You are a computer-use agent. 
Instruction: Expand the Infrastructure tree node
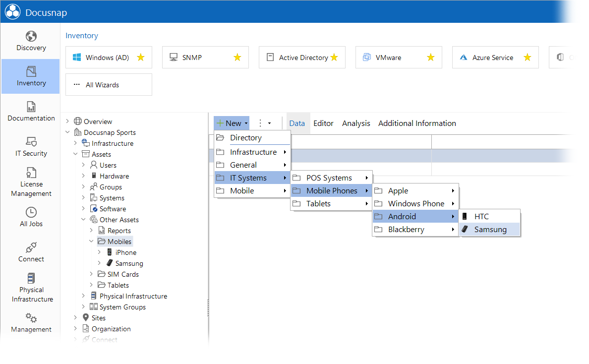[x=75, y=143]
